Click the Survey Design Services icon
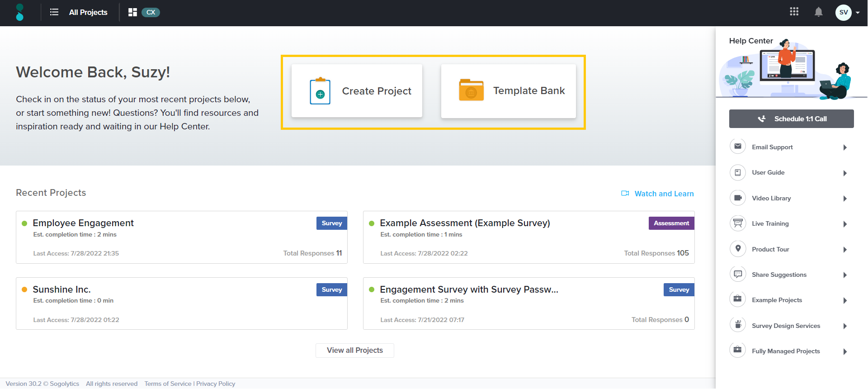868x389 pixels. tap(738, 325)
